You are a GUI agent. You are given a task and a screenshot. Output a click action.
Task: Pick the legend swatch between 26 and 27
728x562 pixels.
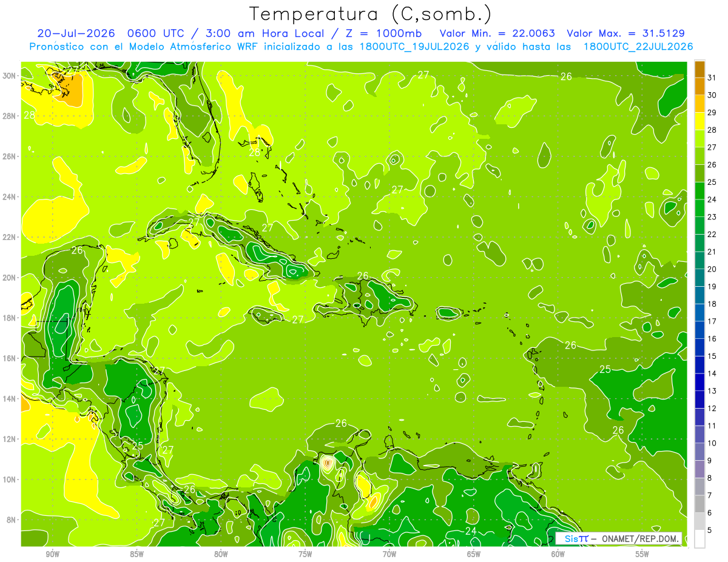[x=699, y=156]
